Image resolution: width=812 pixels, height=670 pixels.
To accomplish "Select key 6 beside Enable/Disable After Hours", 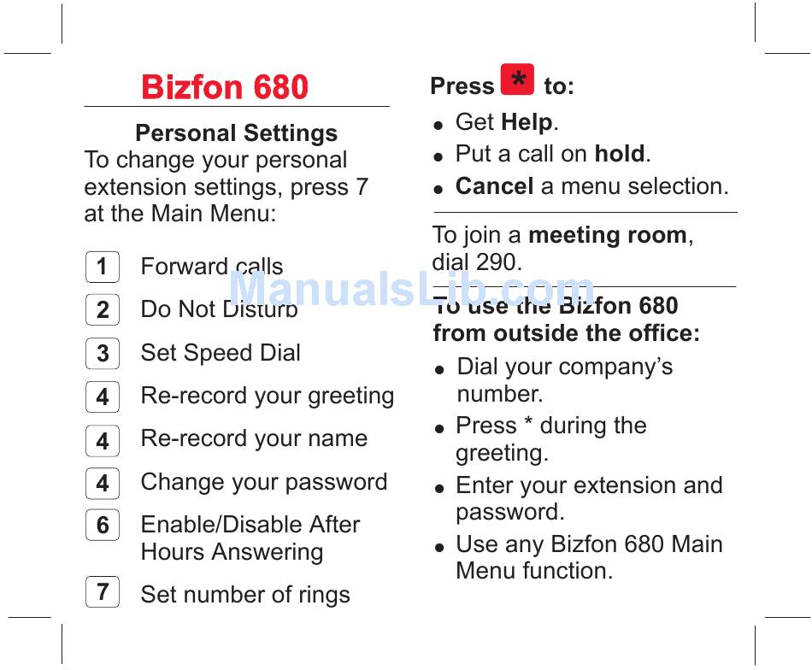I will coord(103,525).
